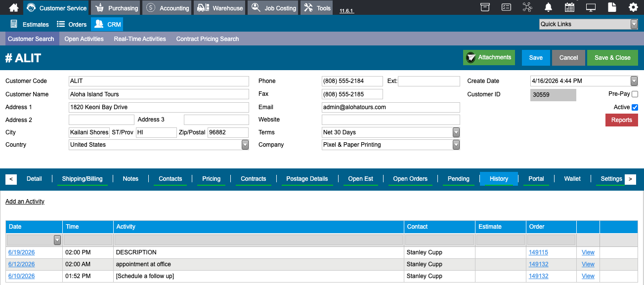Expand the Quick Links dropdown

point(634,24)
